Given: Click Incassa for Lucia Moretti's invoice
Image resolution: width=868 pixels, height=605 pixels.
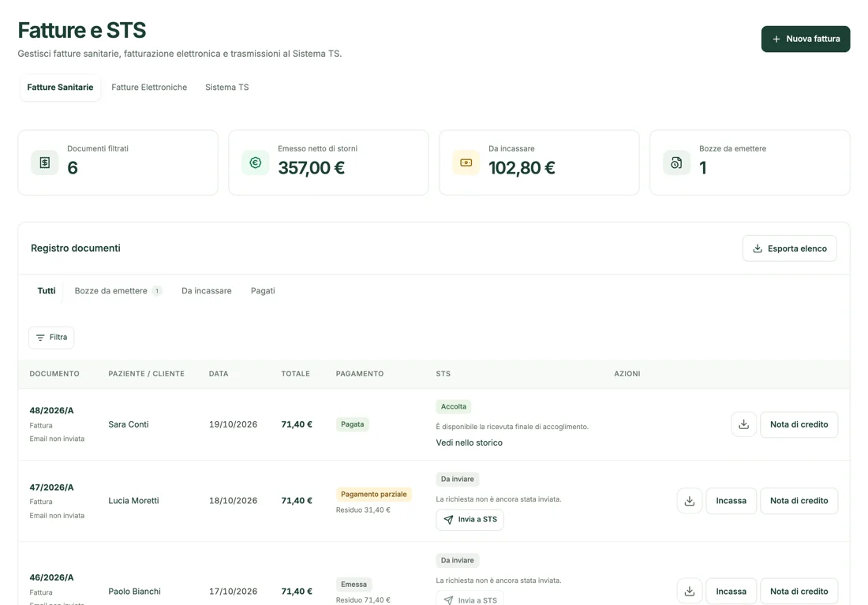Looking at the screenshot, I should (x=731, y=501).
